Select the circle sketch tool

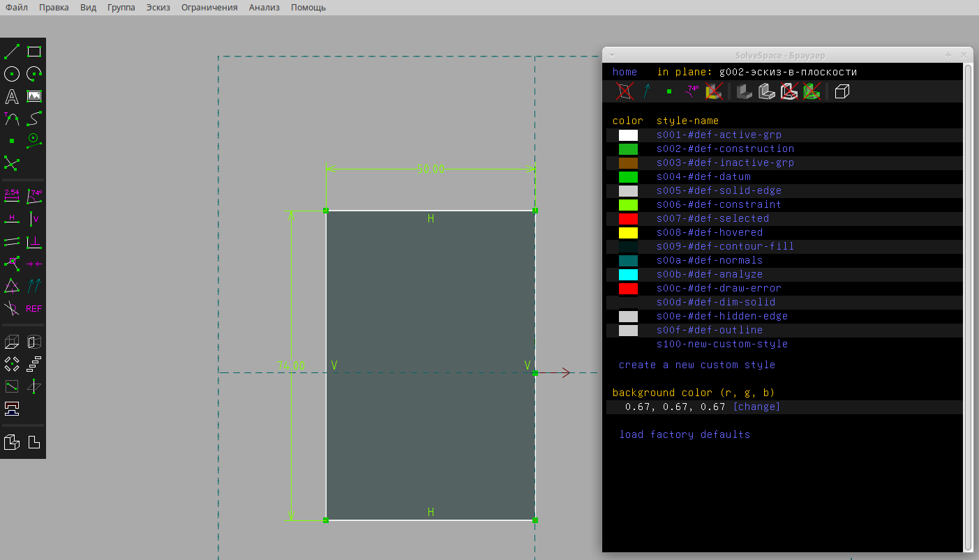pos(12,74)
